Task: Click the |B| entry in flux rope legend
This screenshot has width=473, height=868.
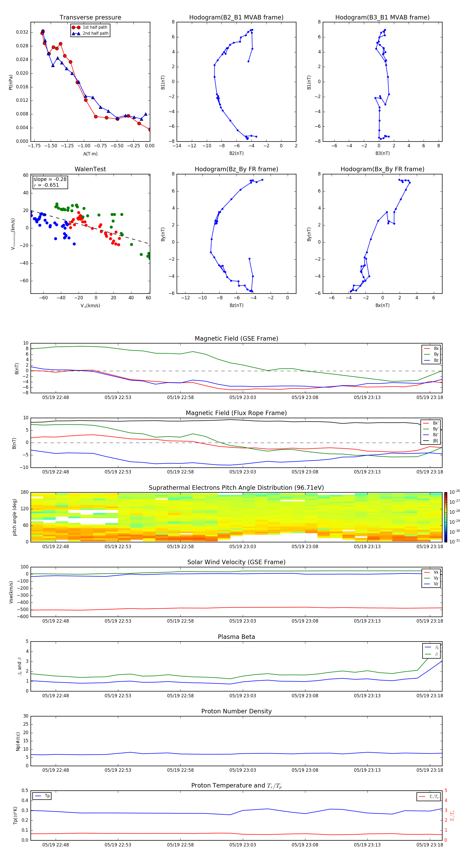Action: [431, 441]
